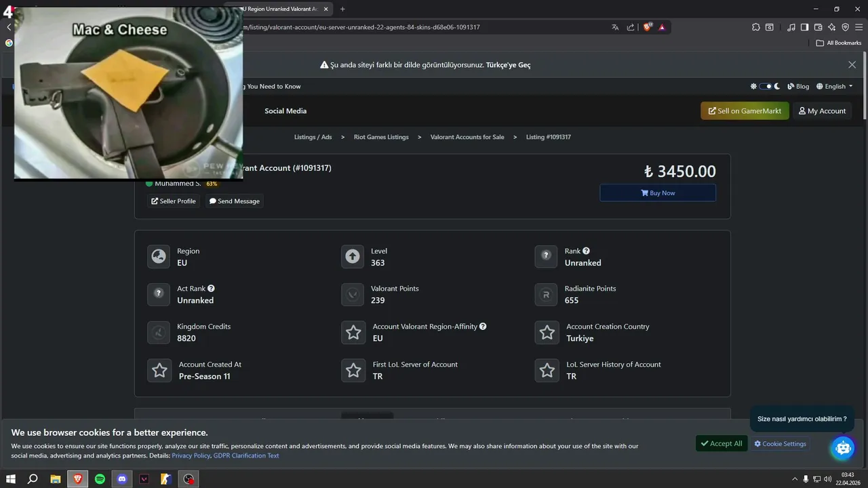Go to Listings / Ads breadcrumb
This screenshot has height=488, width=868.
coord(313,137)
